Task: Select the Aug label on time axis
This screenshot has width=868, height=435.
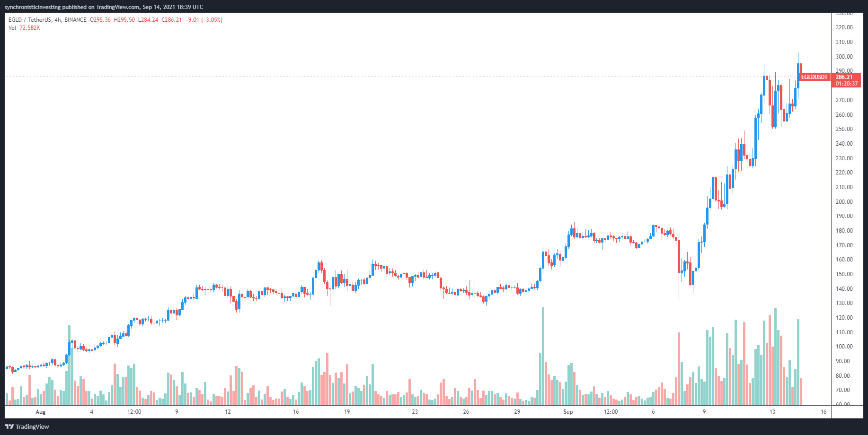Action: coord(41,412)
